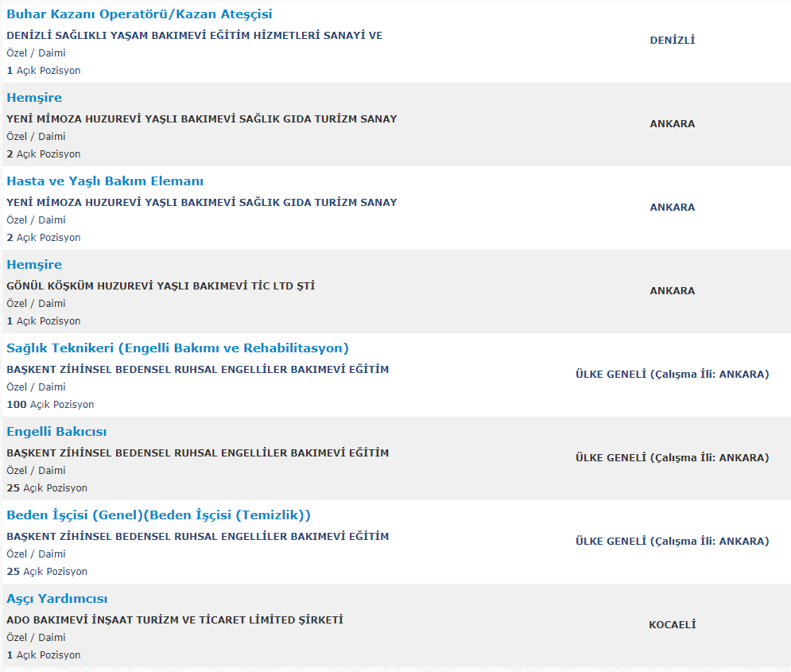The image size is (791, 672).
Task: Click the ANKARA location of Gönül Köşküm listing
Action: point(673,291)
